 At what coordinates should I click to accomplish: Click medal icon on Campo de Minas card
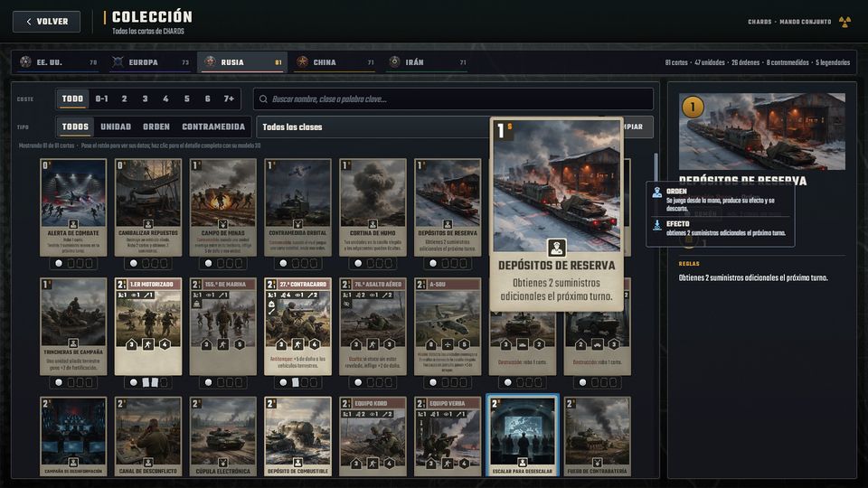coord(222,225)
